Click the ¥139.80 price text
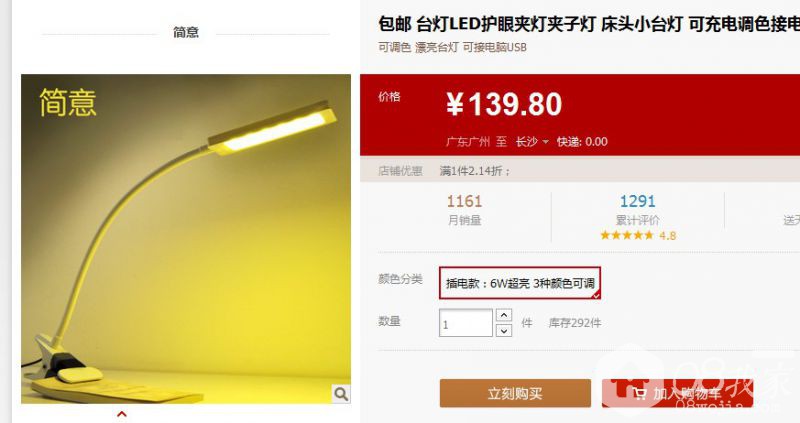This screenshot has width=800, height=423. pyautogui.click(x=504, y=104)
